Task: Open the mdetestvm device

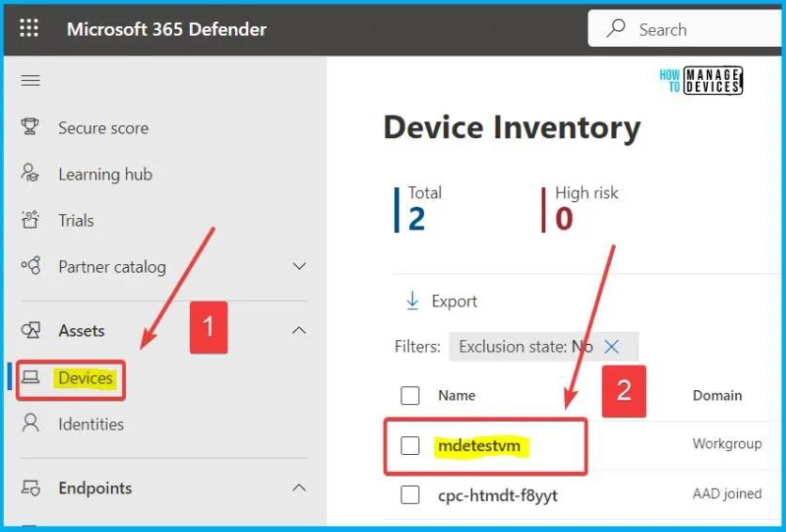Action: pos(479,446)
